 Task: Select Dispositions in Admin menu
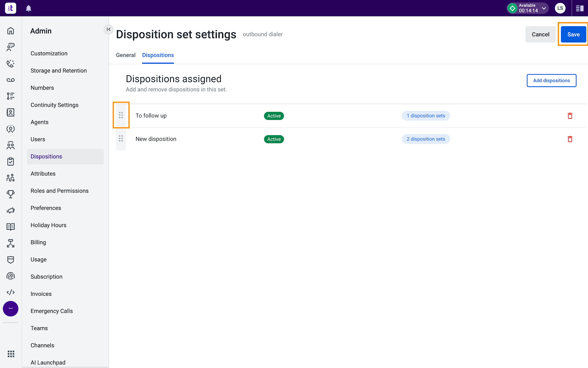click(65, 156)
